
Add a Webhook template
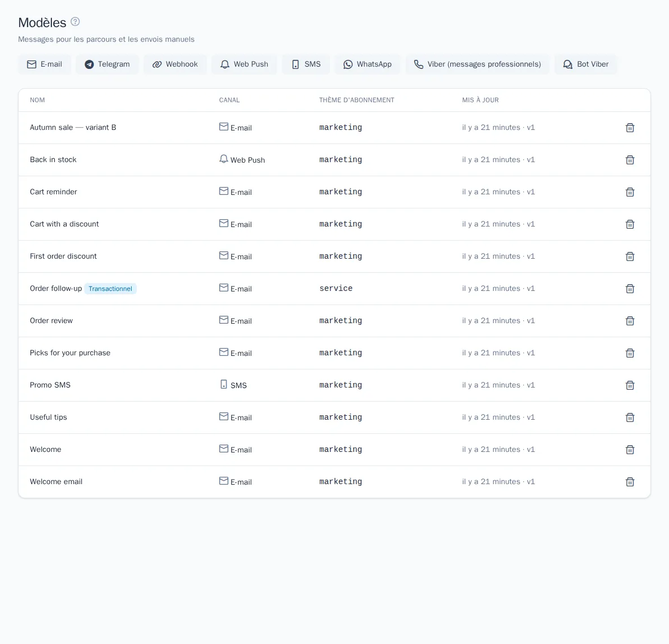pos(175,64)
